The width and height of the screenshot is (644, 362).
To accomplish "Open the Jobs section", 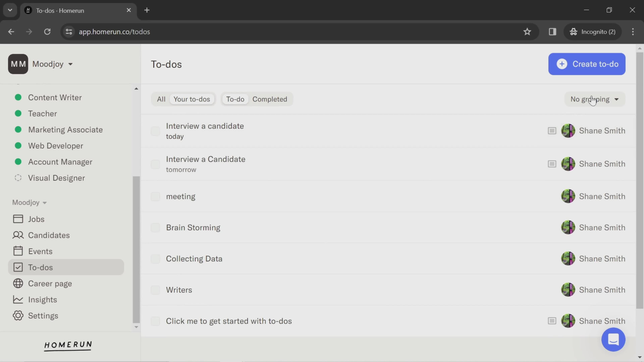I will (x=36, y=219).
